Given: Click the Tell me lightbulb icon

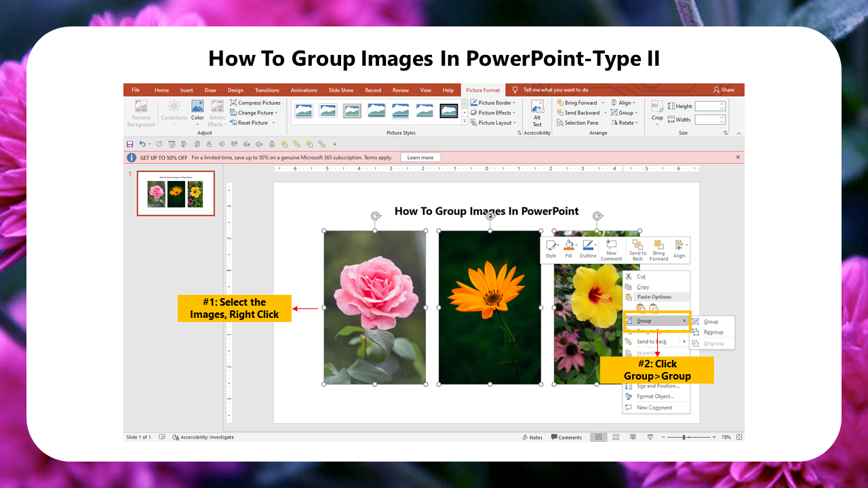Looking at the screenshot, I should tap(515, 89).
